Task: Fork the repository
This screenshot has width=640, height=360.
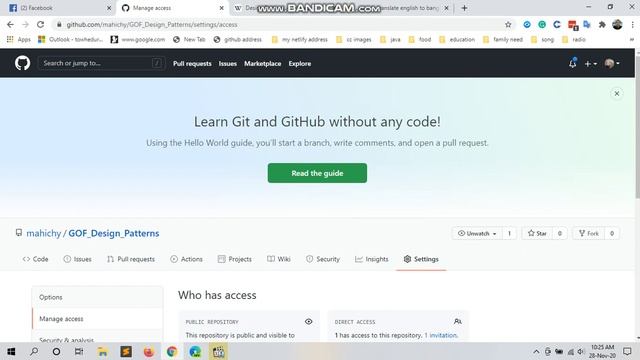Action: pos(588,233)
